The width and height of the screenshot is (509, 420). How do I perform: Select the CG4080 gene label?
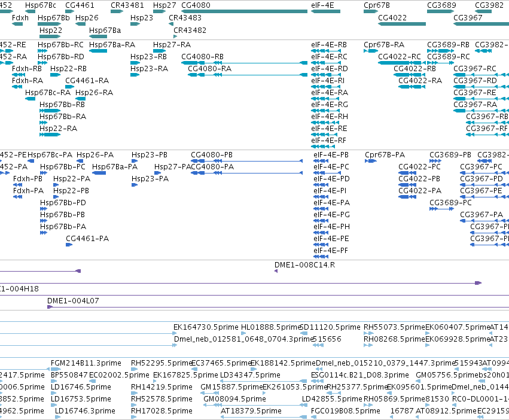click(x=196, y=5)
